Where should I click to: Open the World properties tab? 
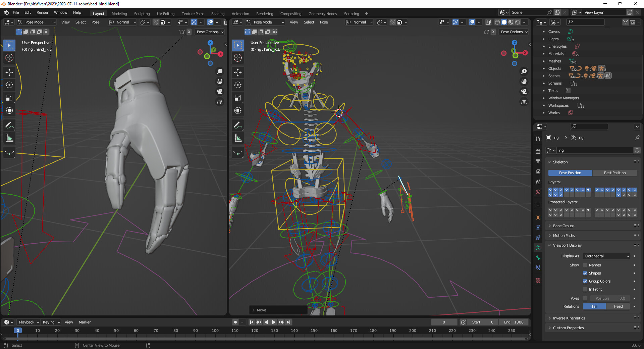coord(538,192)
